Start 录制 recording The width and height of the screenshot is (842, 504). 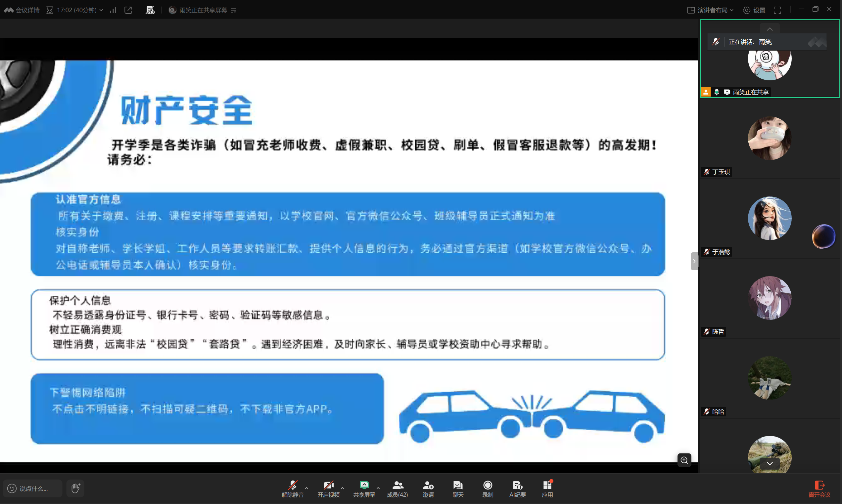coord(488,488)
